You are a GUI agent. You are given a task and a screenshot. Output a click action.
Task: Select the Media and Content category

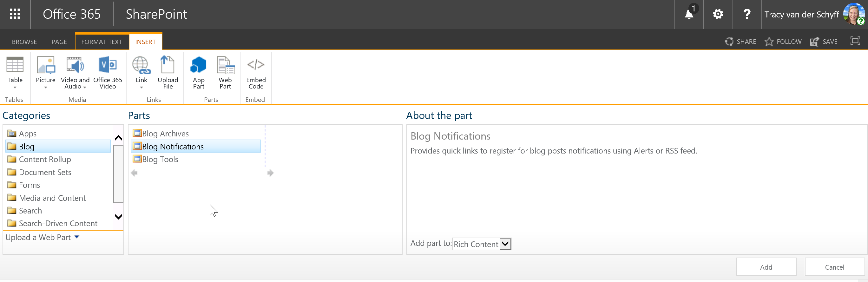52,198
